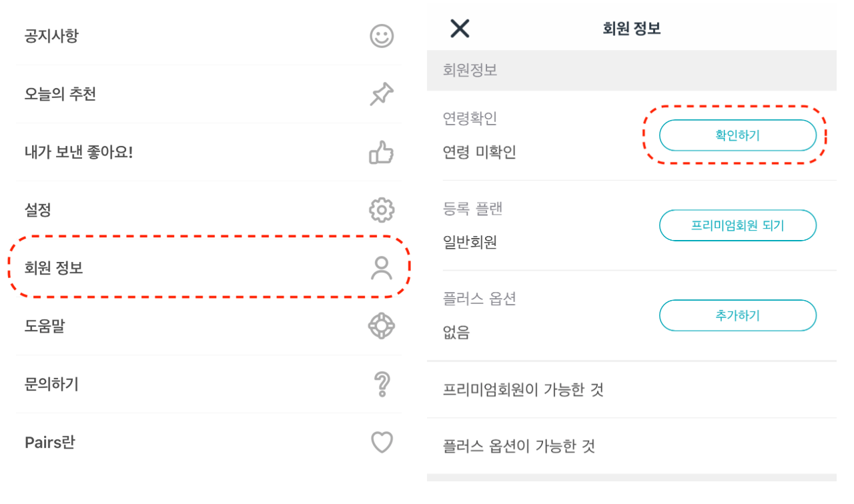
Task: Select the question mark icon for 문의하기
Action: [382, 385]
